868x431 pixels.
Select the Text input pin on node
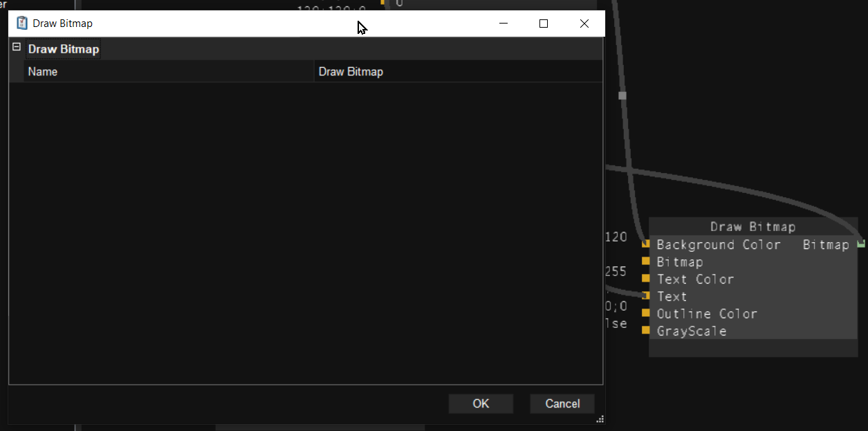pos(646,296)
